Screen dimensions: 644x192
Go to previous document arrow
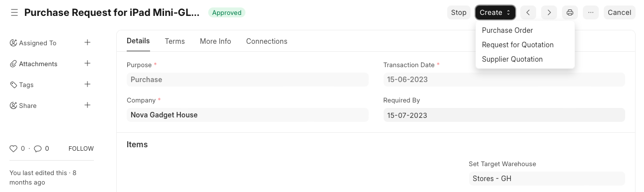click(x=528, y=12)
